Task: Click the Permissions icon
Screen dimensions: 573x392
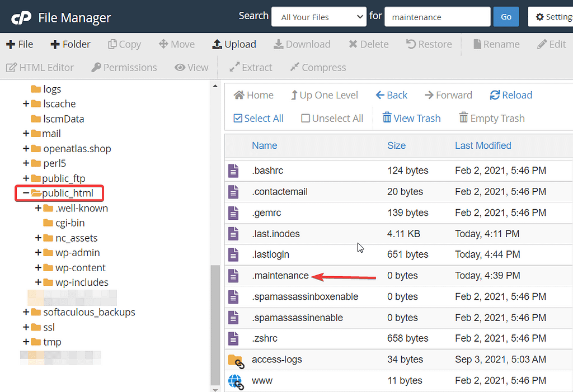Action: (x=124, y=67)
